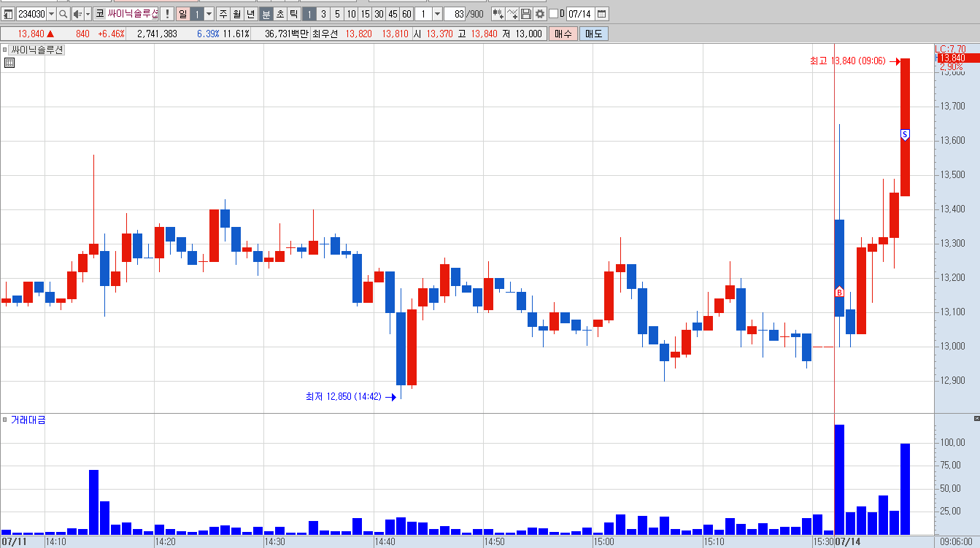Screen dimensions: 980x548
Task: Click the data table grid icon in chart
Action: coord(9,63)
